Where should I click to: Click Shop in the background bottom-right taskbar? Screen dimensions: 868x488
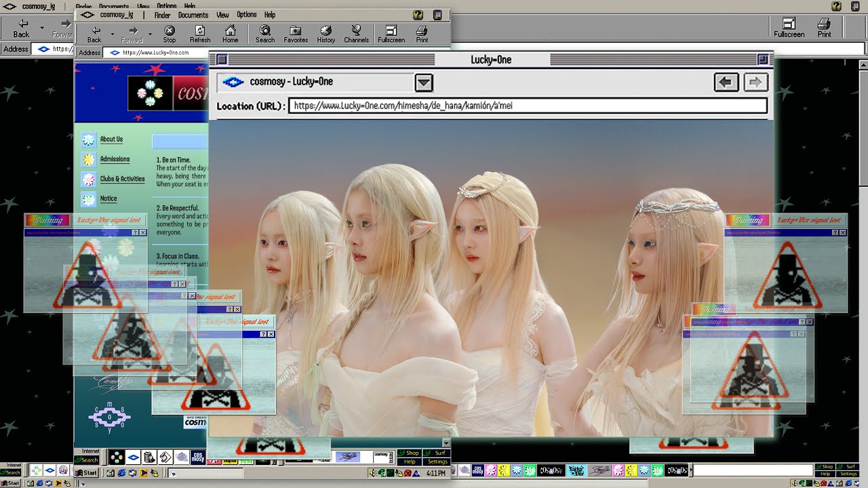tap(826, 467)
